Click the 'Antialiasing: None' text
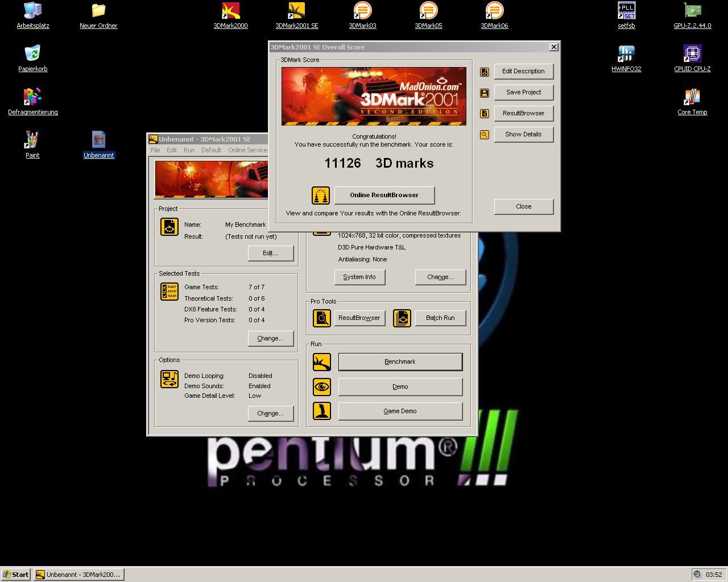728x582 pixels. (x=362, y=259)
